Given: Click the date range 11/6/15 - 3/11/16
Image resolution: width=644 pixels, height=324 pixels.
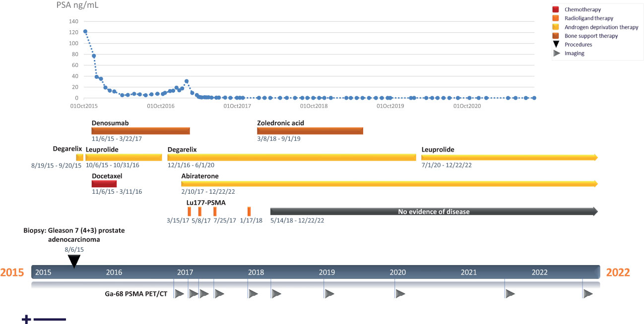Looking at the screenshot, I should tap(117, 192).
